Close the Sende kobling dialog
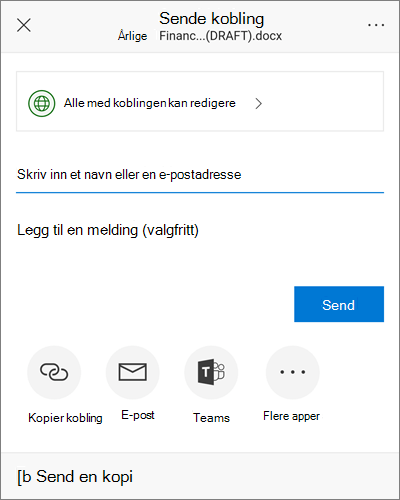Screen dimensions: 400x500 [24, 25]
